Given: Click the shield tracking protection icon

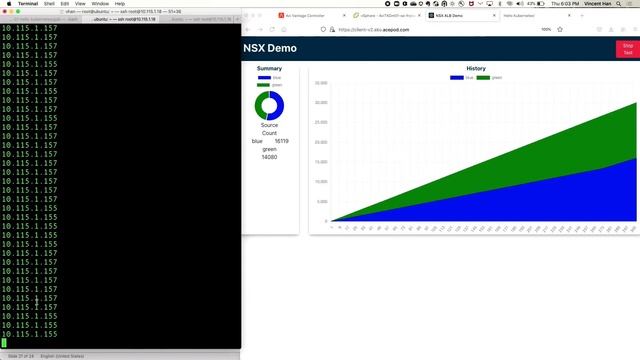Looking at the screenshot, I should tap(323, 29).
